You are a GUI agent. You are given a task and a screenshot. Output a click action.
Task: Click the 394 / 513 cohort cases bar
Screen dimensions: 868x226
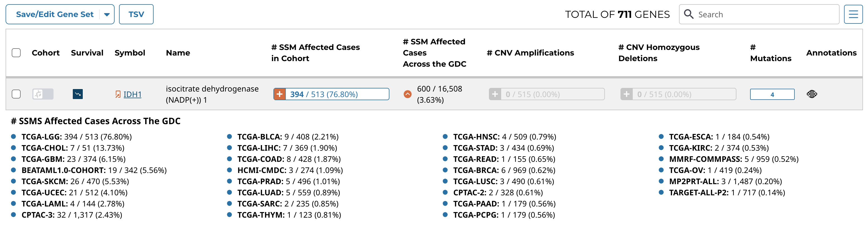tap(337, 94)
